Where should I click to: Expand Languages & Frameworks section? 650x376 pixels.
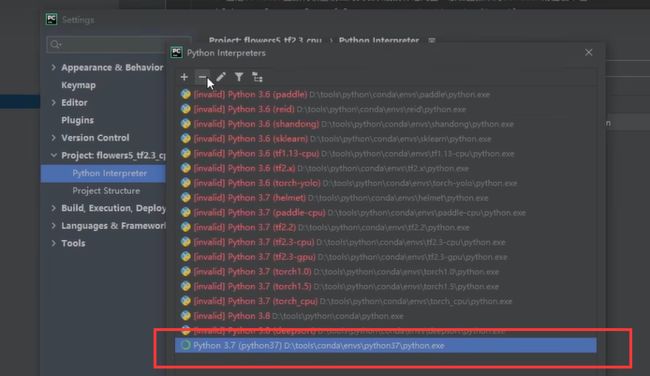pos(53,226)
